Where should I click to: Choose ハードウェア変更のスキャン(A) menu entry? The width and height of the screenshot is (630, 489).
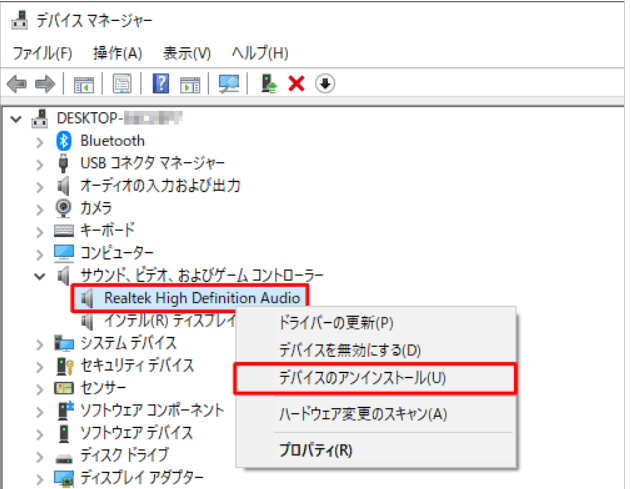point(376,414)
